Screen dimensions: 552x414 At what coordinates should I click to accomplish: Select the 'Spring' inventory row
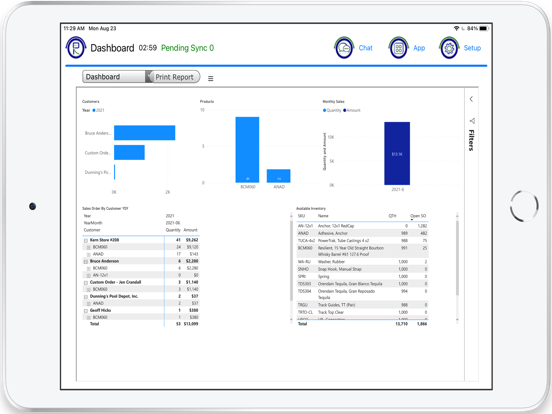[362, 276]
